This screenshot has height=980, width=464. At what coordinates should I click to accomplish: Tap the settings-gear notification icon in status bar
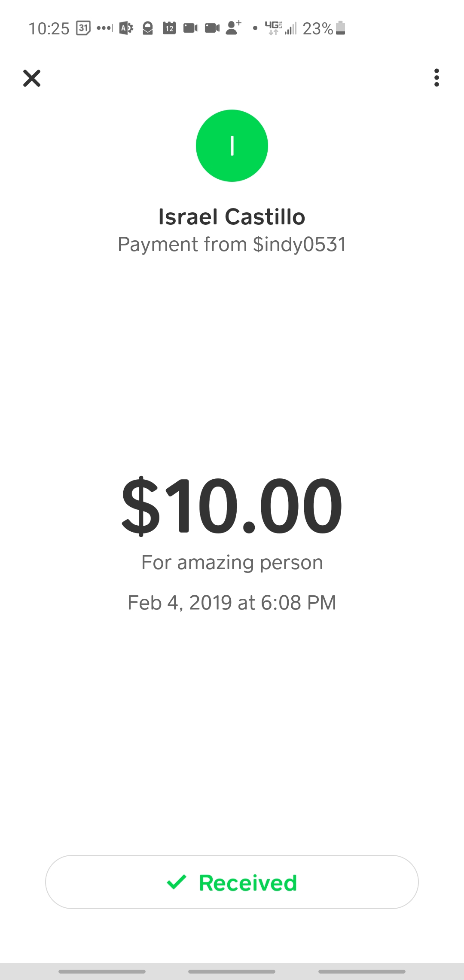126,28
